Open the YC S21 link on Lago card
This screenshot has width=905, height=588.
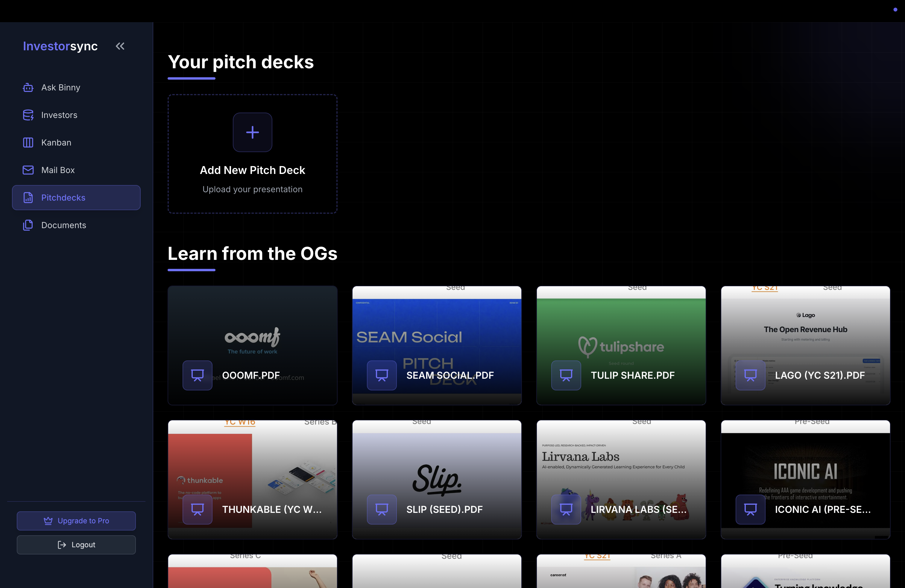(x=764, y=287)
